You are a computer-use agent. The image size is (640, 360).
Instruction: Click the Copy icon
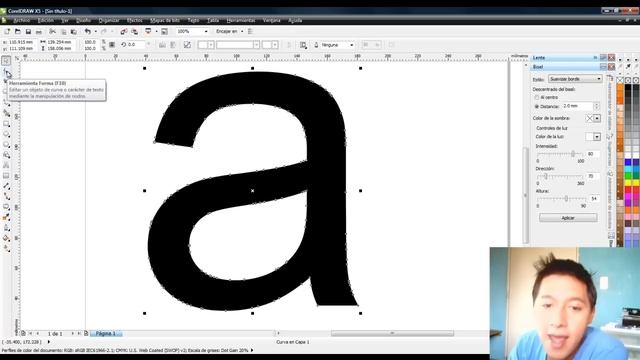pyautogui.click(x=63, y=31)
